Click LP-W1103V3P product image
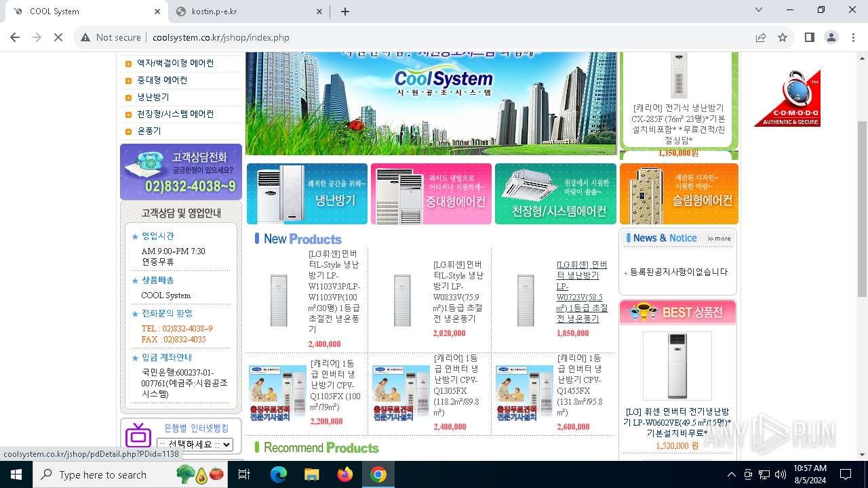868x488 pixels. pos(279,300)
